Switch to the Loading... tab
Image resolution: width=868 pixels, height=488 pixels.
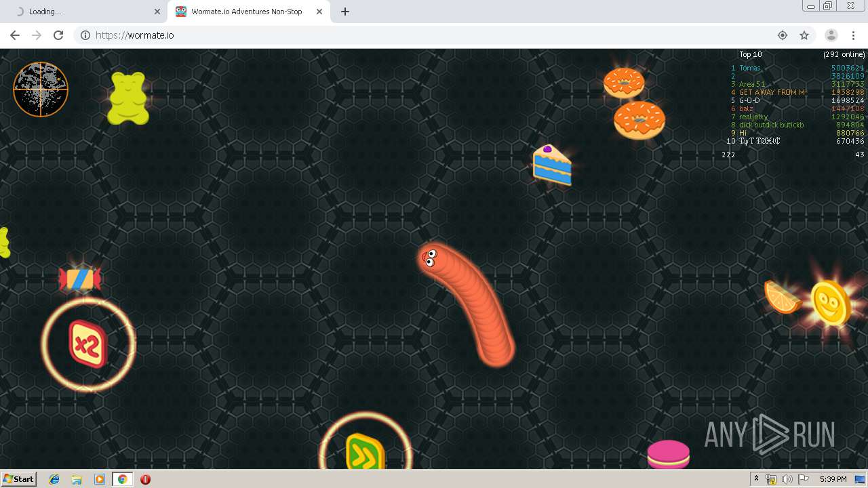(84, 12)
